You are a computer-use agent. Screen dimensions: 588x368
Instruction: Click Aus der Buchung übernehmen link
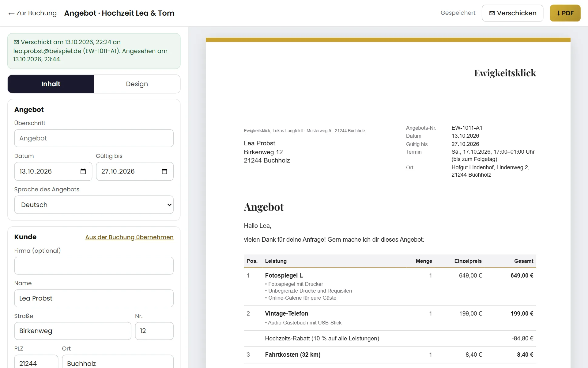coord(129,237)
